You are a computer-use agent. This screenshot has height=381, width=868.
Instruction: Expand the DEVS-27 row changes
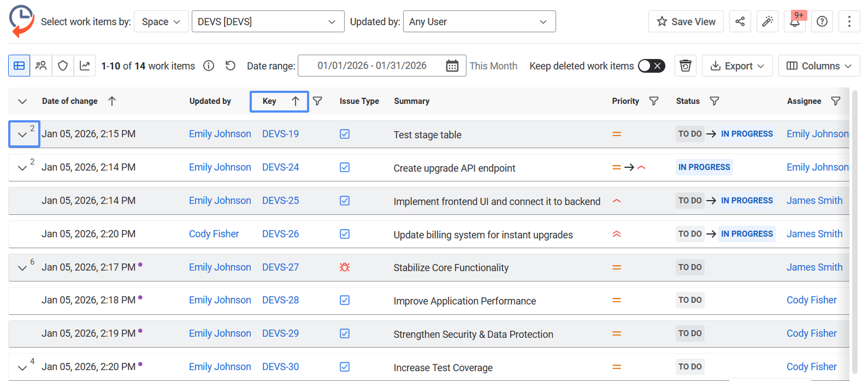22,268
